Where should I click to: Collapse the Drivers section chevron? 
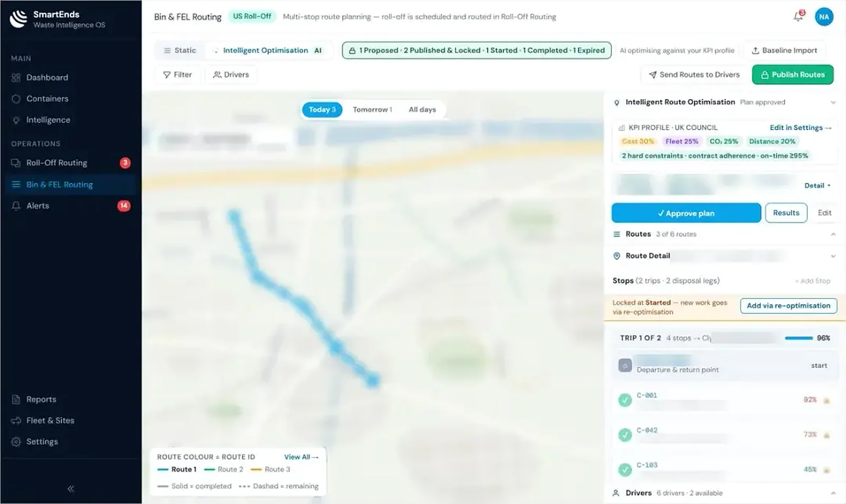pos(833,493)
